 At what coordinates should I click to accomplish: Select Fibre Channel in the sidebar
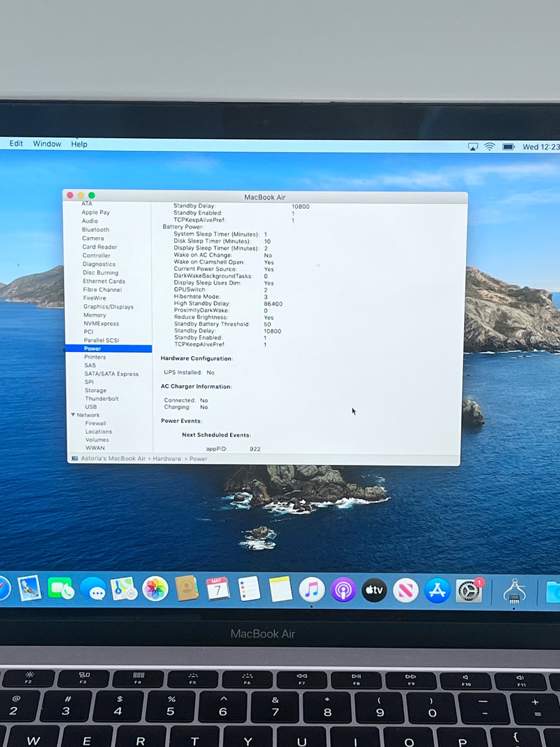102,290
